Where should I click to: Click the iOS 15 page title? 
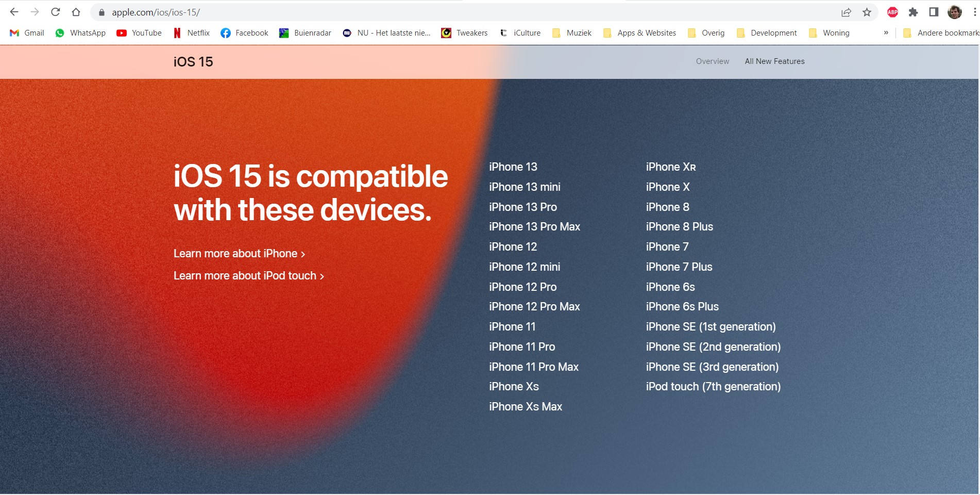pos(193,62)
